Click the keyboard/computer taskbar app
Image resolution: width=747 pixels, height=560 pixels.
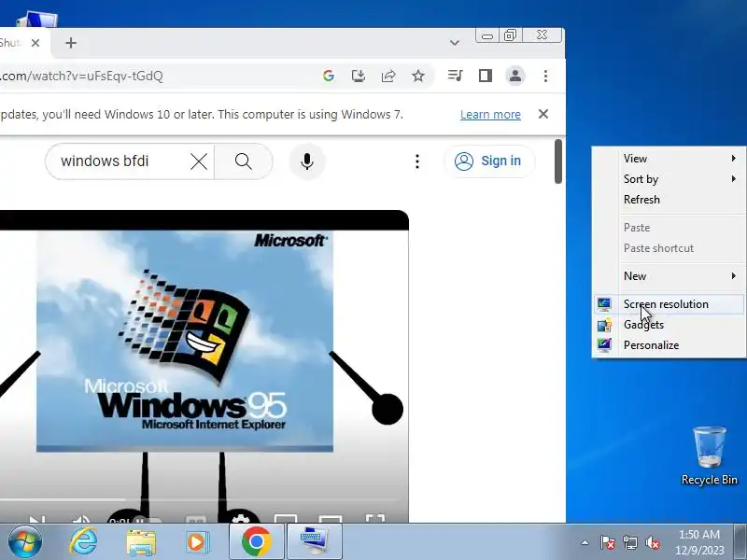click(314, 542)
